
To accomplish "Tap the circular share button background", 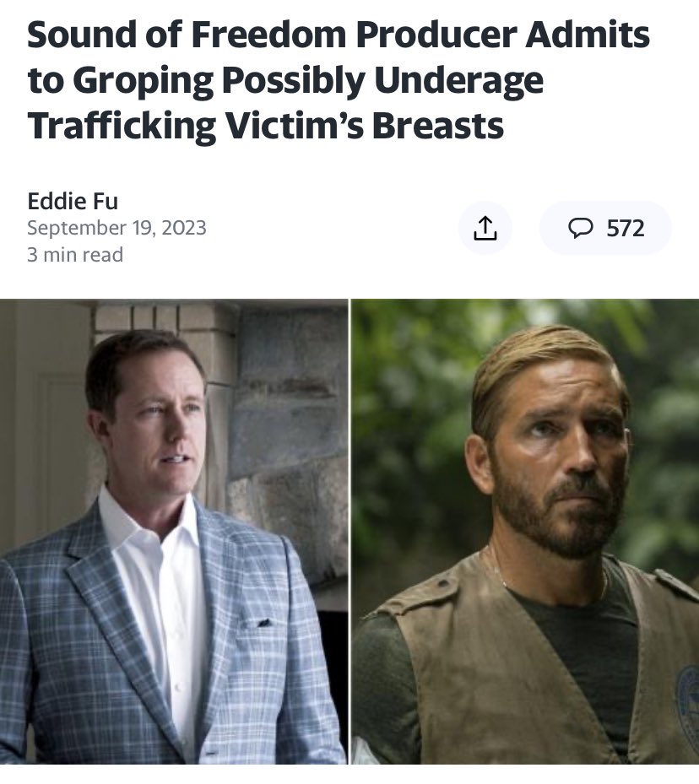I will pos(485,228).
